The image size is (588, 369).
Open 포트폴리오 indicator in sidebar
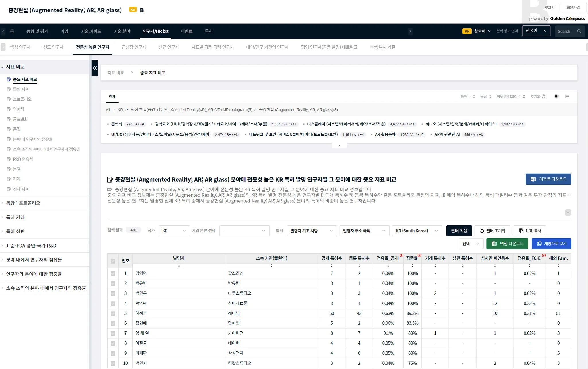tap(22, 99)
